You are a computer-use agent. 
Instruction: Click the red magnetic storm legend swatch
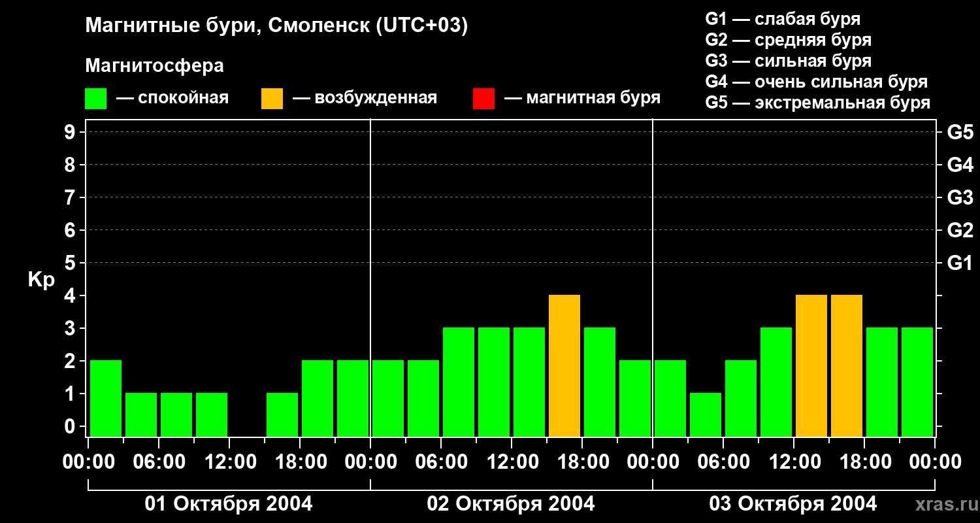coord(483,99)
